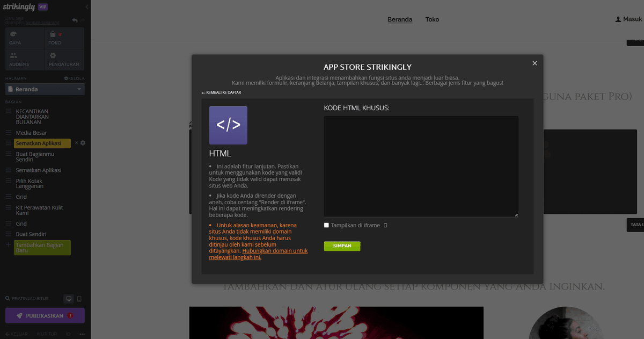Screen dimensions: 644x339
Task: Collapse the left editor sidebar
Action: pyautogui.click(x=87, y=8)
